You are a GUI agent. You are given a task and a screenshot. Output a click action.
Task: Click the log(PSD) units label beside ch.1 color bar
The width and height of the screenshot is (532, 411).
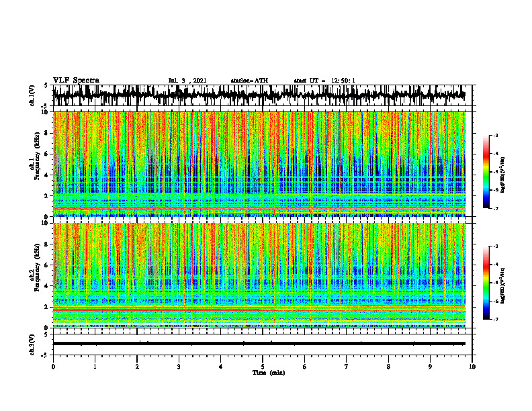tap(504, 175)
